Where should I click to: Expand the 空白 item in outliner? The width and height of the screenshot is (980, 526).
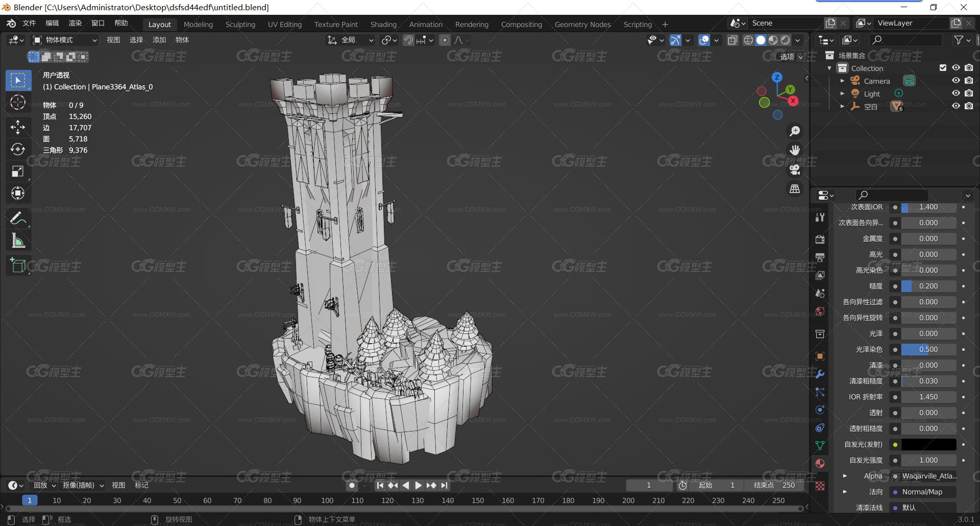(842, 106)
